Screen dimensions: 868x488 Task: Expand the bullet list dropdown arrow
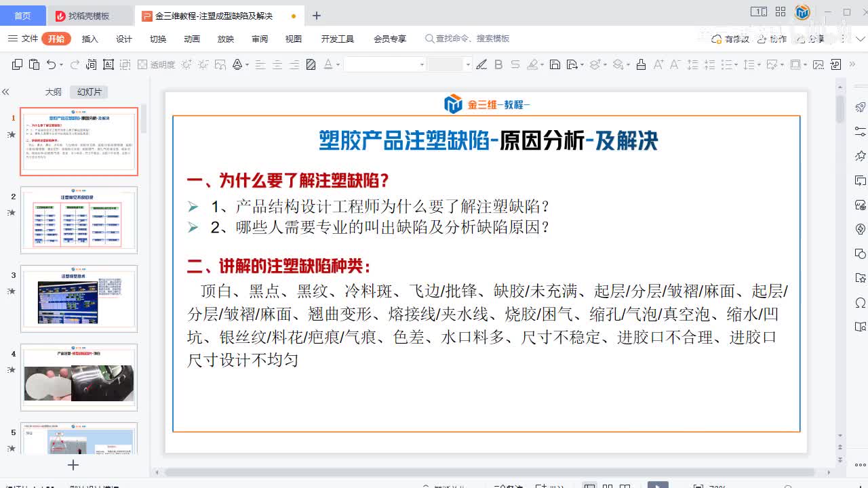point(736,64)
